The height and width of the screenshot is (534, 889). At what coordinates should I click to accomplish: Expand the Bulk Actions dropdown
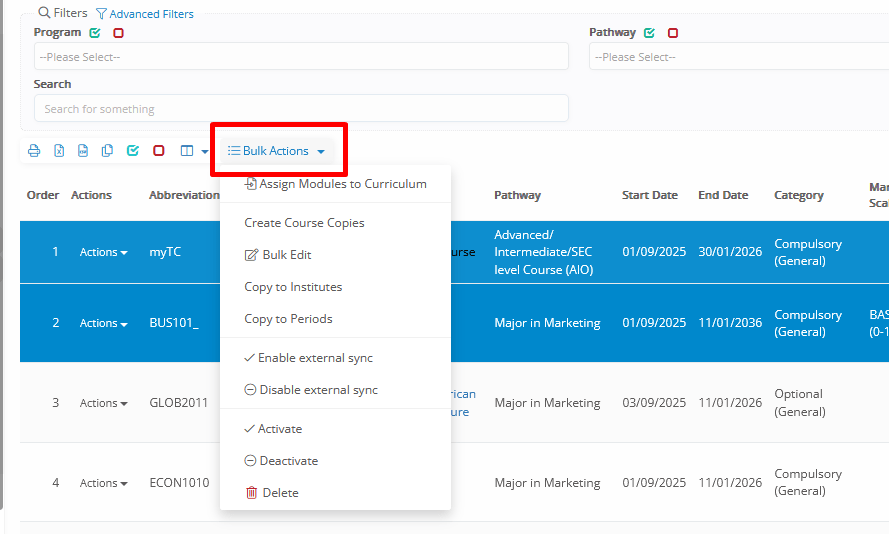[277, 151]
